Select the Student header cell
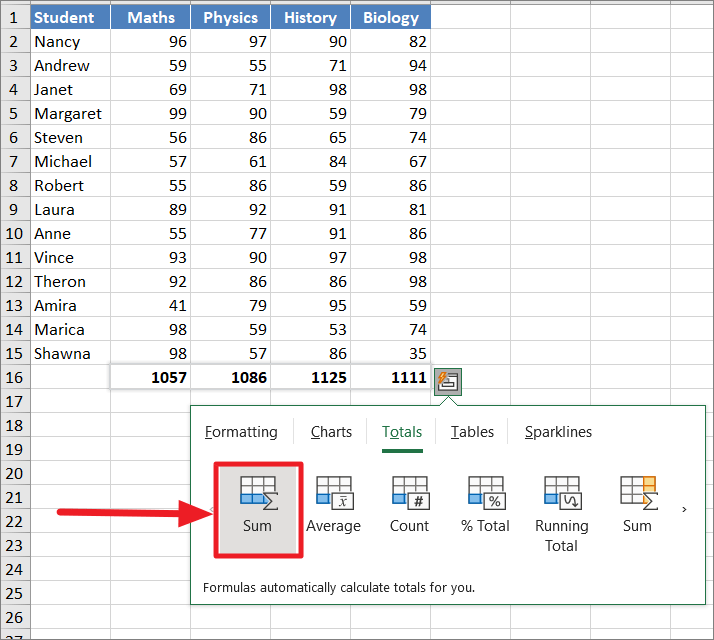The width and height of the screenshot is (714, 640). click(x=71, y=17)
